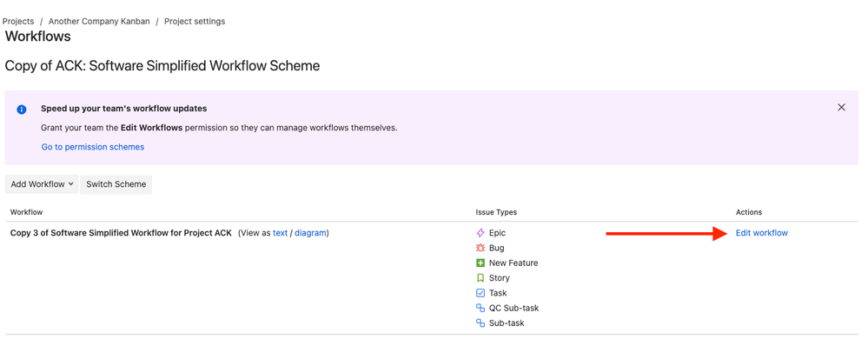View workflow as text
The width and height of the screenshot is (868, 346).
point(280,233)
